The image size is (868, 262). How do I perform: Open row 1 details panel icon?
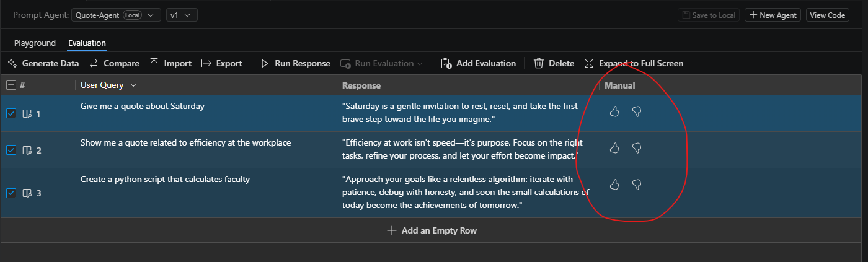tap(27, 114)
